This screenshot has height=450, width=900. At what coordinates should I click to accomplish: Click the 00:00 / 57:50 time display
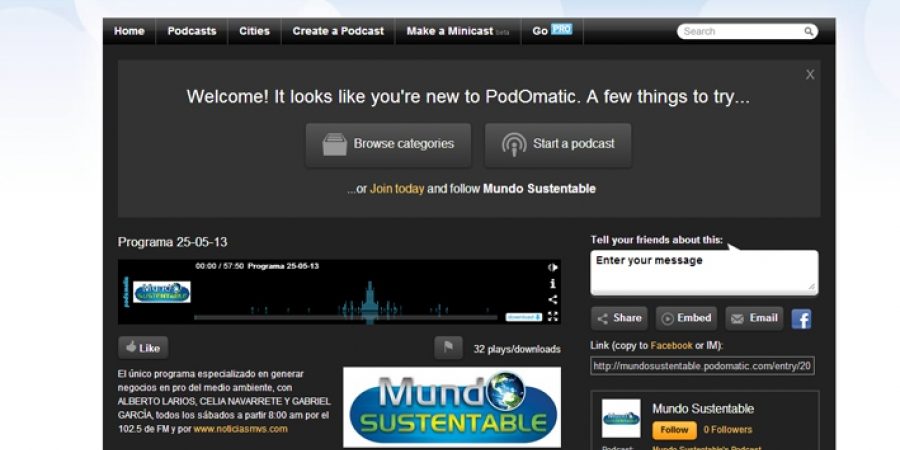[x=219, y=266]
